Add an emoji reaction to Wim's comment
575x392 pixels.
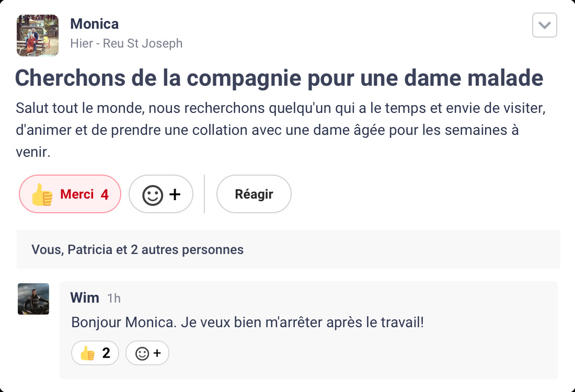click(x=147, y=353)
